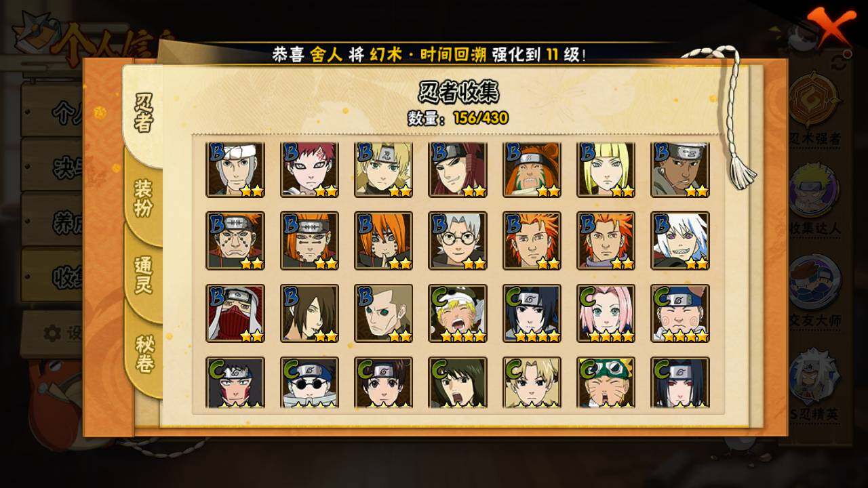Select the 秘卷 side tab

pos(144,354)
